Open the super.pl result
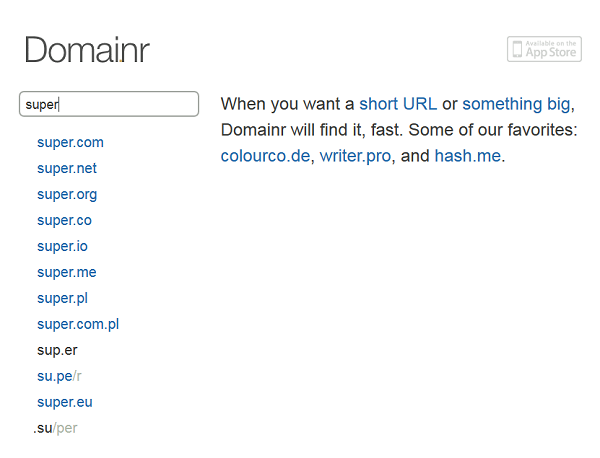This screenshot has width=600, height=458. (62, 298)
